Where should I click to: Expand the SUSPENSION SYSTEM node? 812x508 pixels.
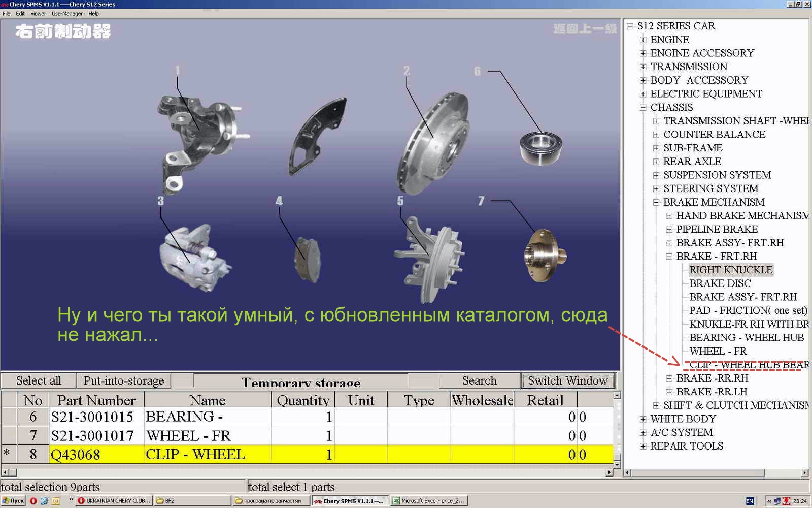click(656, 175)
